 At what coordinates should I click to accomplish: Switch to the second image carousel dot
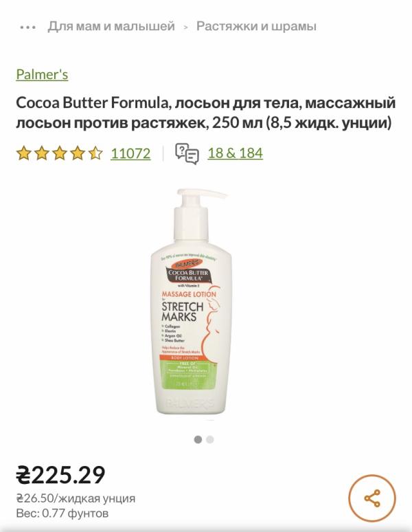tap(210, 440)
